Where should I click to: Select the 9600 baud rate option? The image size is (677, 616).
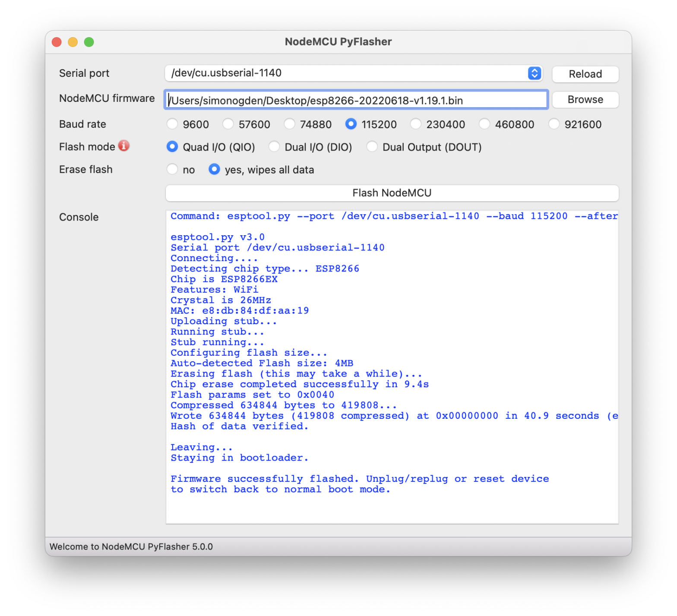coord(172,124)
